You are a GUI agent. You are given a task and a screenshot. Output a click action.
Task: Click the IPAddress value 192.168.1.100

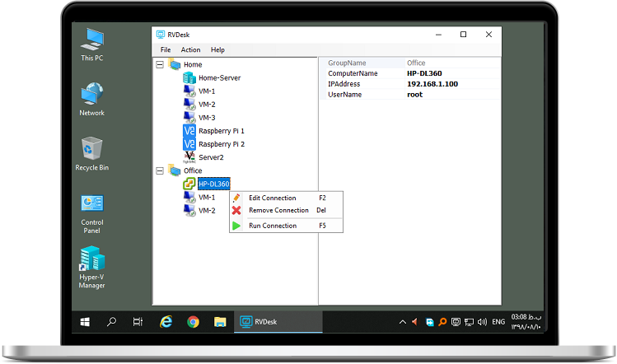click(432, 84)
